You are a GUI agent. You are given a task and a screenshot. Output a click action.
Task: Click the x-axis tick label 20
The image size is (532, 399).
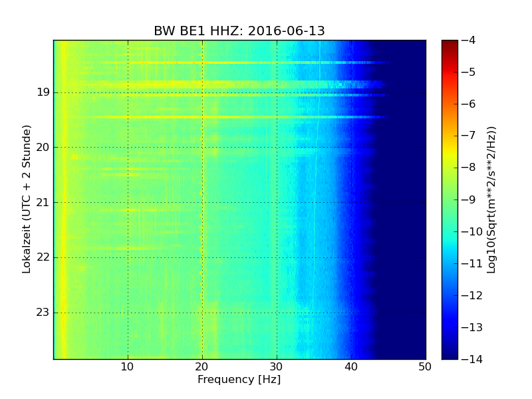[x=202, y=367]
